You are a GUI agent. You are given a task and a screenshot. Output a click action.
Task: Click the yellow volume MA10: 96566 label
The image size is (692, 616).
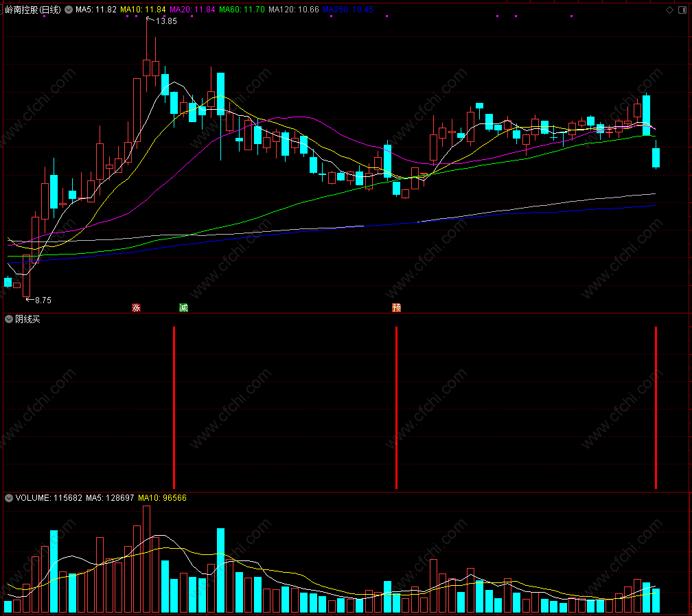click(x=162, y=498)
